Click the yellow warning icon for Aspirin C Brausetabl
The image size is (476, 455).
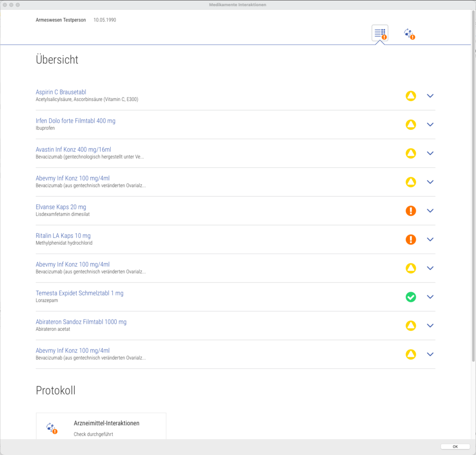[x=411, y=96]
